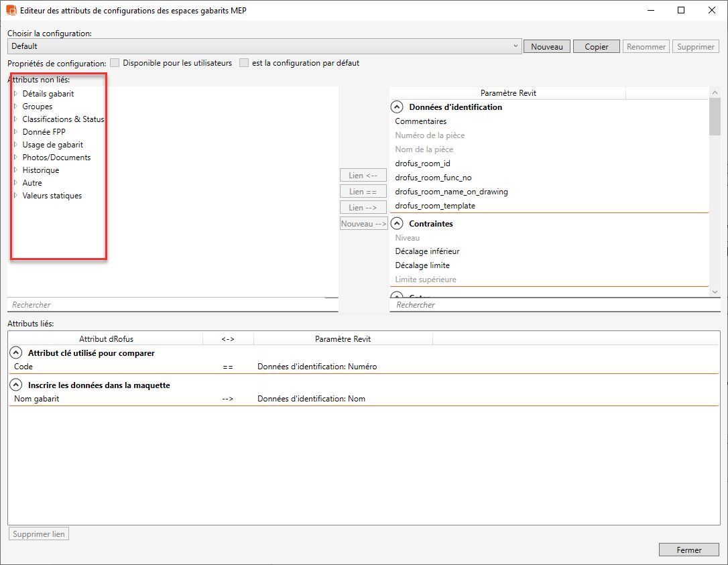Image resolution: width=728 pixels, height=565 pixels.
Task: Expand the Détails gabarit tree node
Action: pyautogui.click(x=15, y=94)
